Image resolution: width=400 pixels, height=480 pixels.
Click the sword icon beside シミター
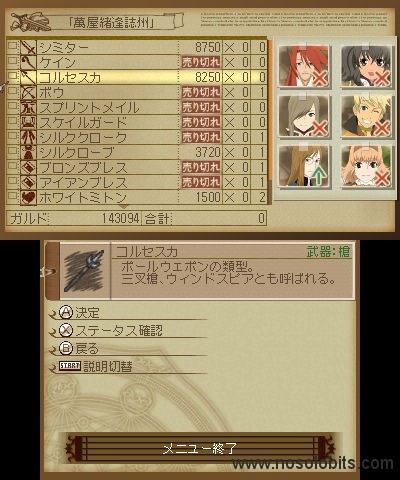(29, 47)
